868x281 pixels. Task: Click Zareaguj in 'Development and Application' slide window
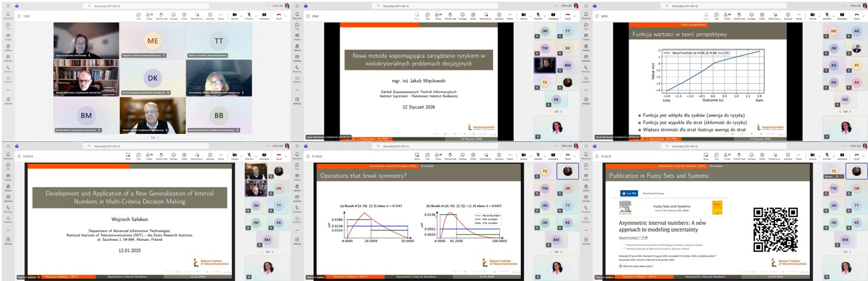[173, 155]
